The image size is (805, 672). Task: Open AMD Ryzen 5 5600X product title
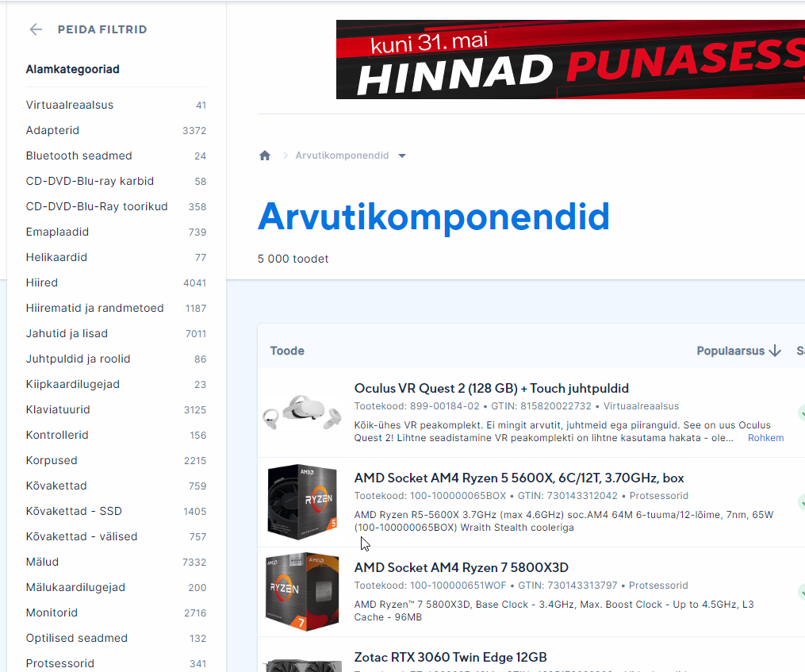point(519,478)
